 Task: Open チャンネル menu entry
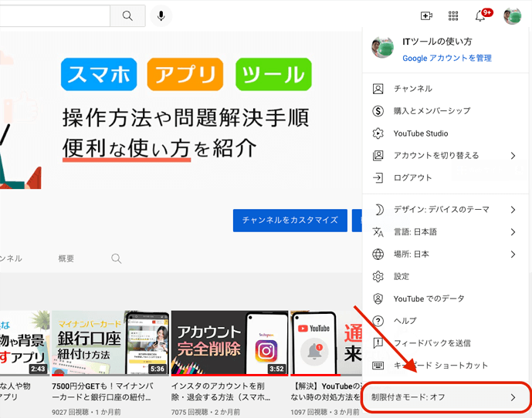pyautogui.click(x=446, y=89)
